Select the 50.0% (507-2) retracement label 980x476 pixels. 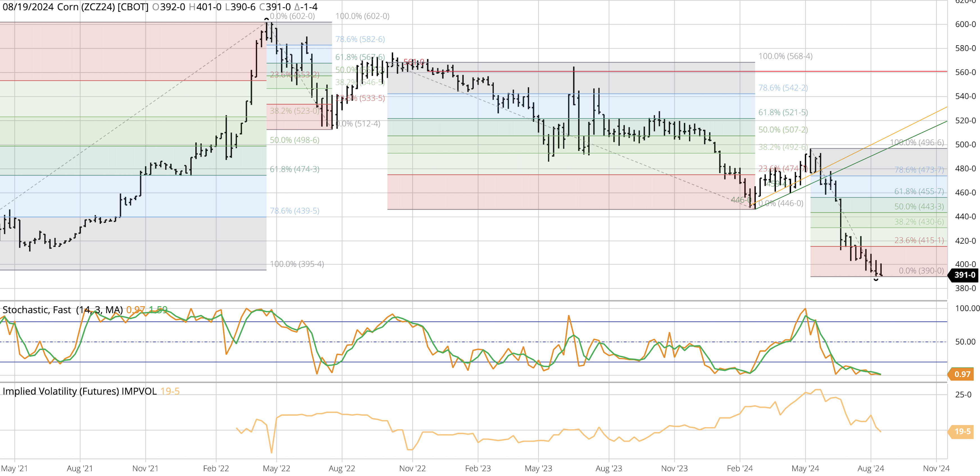pyautogui.click(x=783, y=130)
